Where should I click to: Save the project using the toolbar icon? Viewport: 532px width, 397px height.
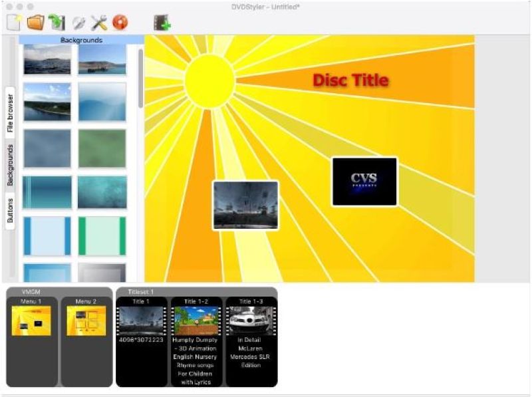[x=57, y=23]
